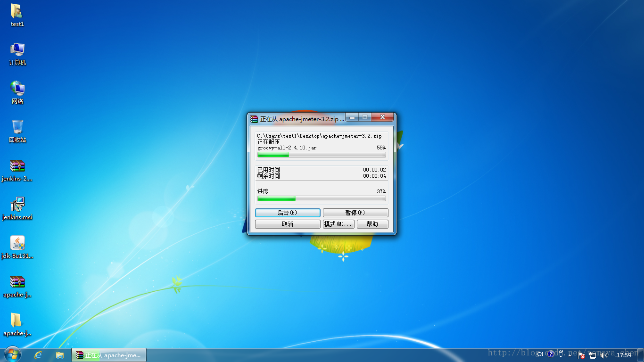
Task: Select the jdk-8u131 Java installer icon
Action: click(17, 247)
